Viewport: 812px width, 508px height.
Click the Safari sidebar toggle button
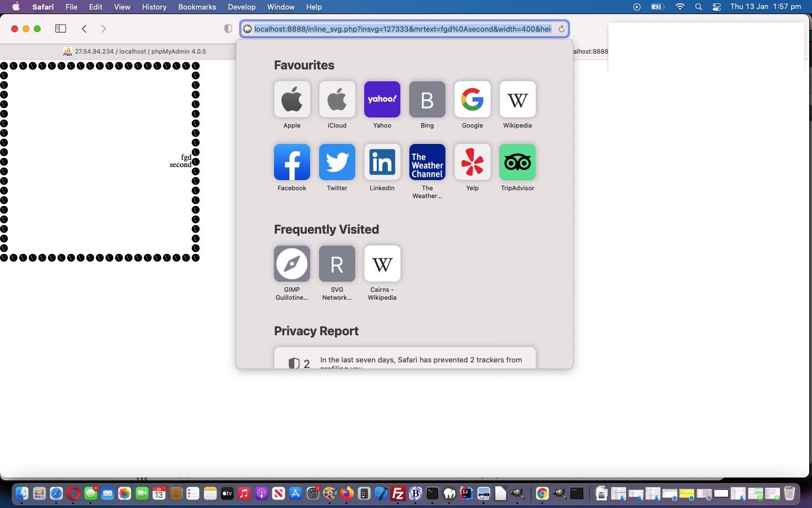pos(60,29)
